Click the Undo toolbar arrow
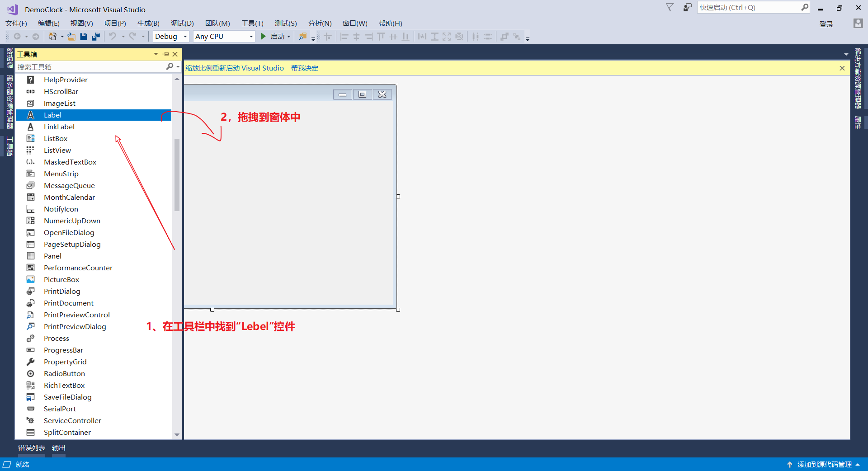Image resolution: width=868 pixels, height=471 pixels. point(113,36)
